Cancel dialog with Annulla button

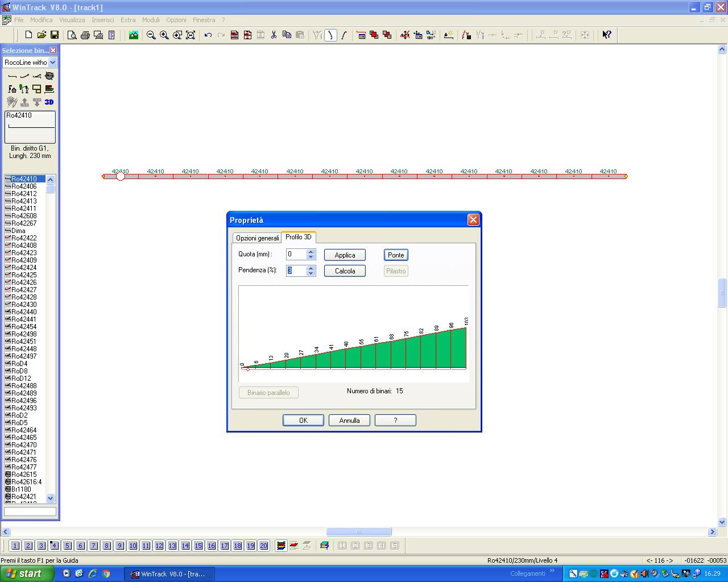(349, 421)
